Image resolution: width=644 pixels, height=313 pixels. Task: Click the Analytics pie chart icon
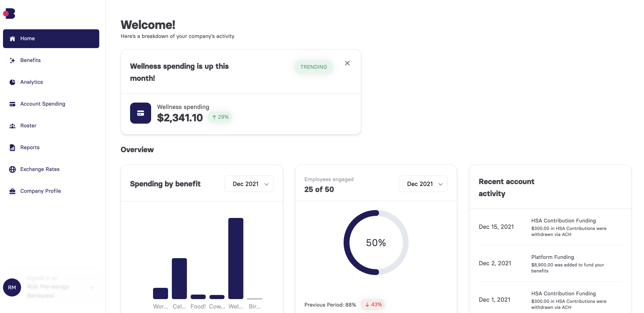click(x=12, y=82)
